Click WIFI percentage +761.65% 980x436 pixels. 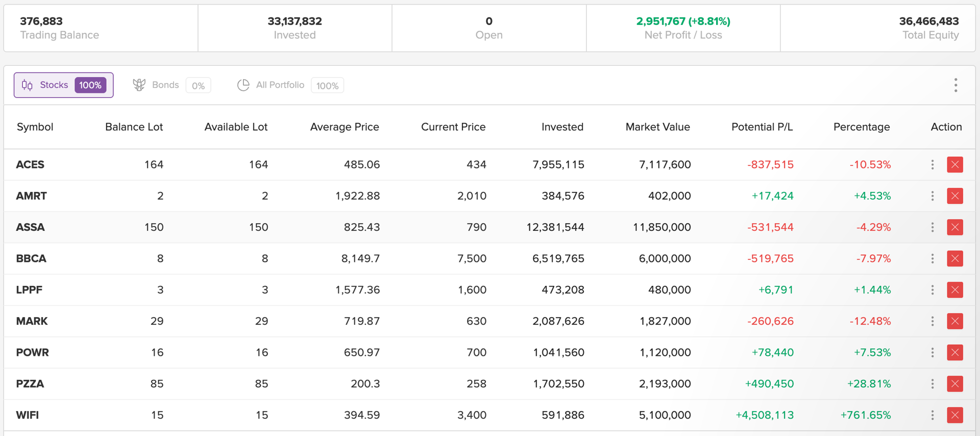(866, 415)
